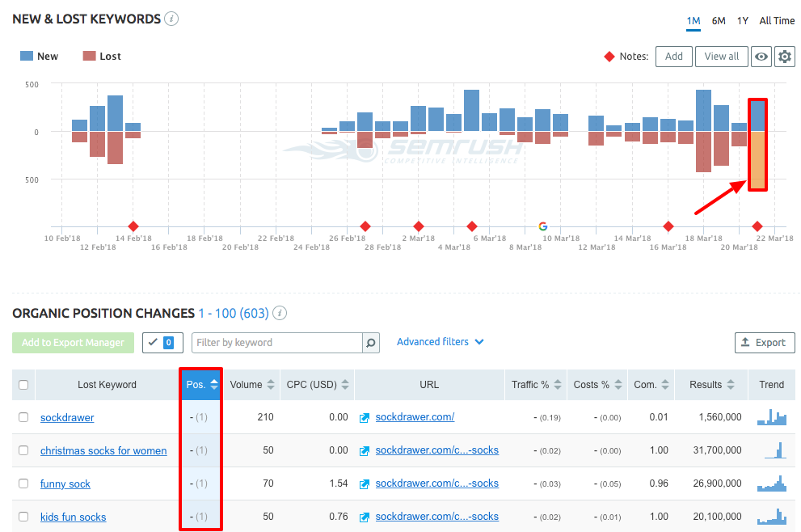The image size is (801, 532).
Task: Click the Lost Keyword column header
Action: point(107,385)
